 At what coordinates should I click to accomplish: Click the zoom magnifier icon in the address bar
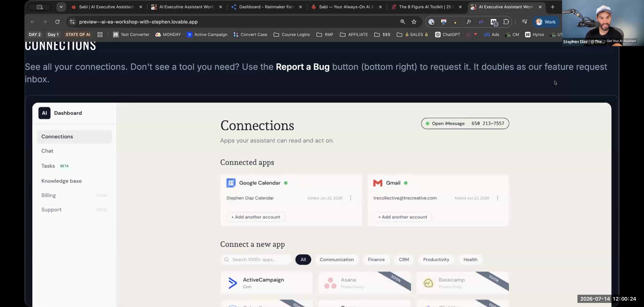pos(403,22)
